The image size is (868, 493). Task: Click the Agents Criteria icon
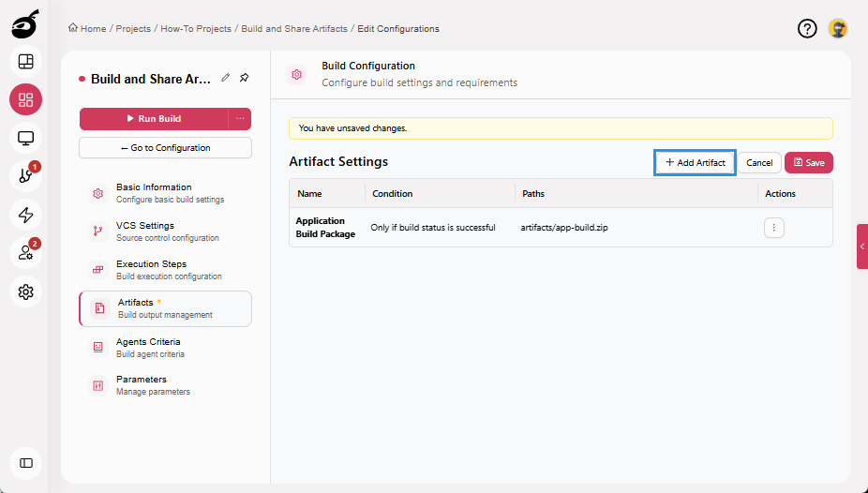98,347
